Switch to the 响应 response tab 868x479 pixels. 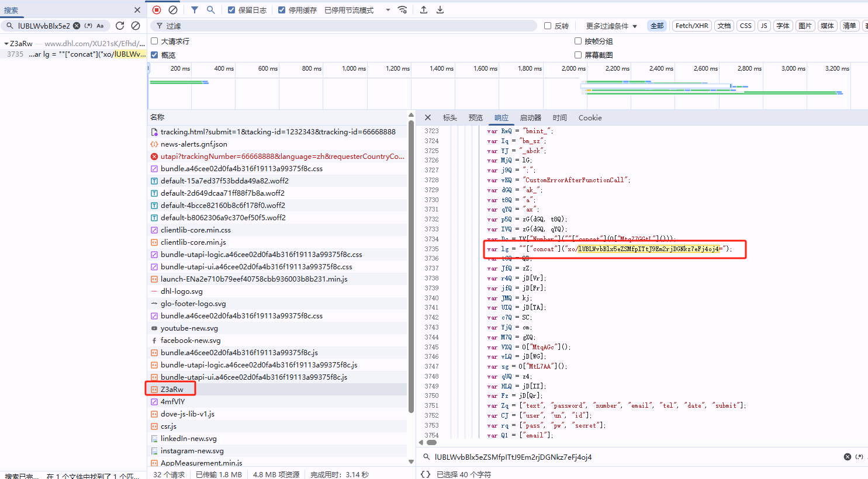tap(502, 117)
